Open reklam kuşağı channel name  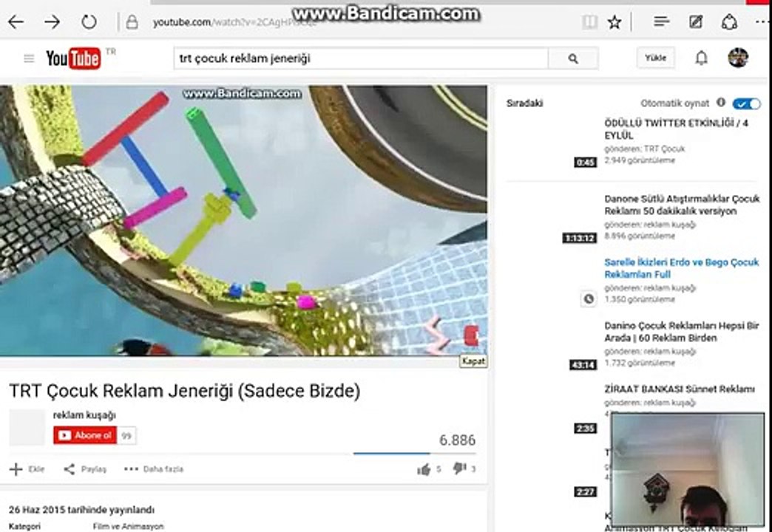click(84, 415)
